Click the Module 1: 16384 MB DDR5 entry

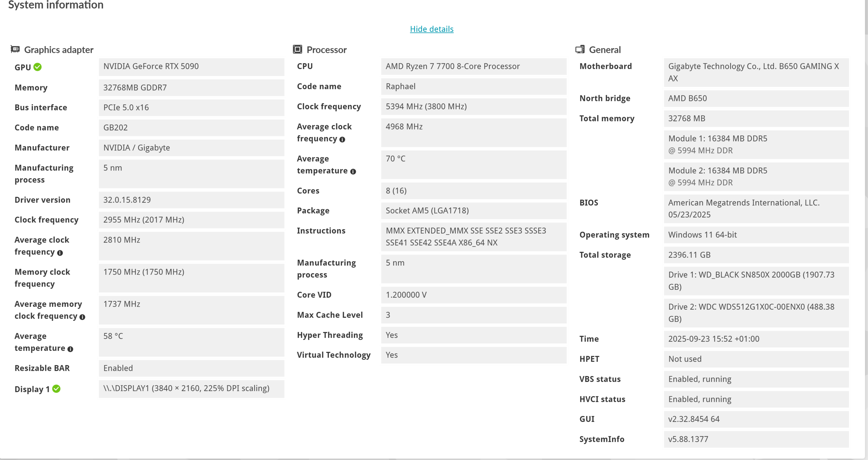(x=756, y=145)
